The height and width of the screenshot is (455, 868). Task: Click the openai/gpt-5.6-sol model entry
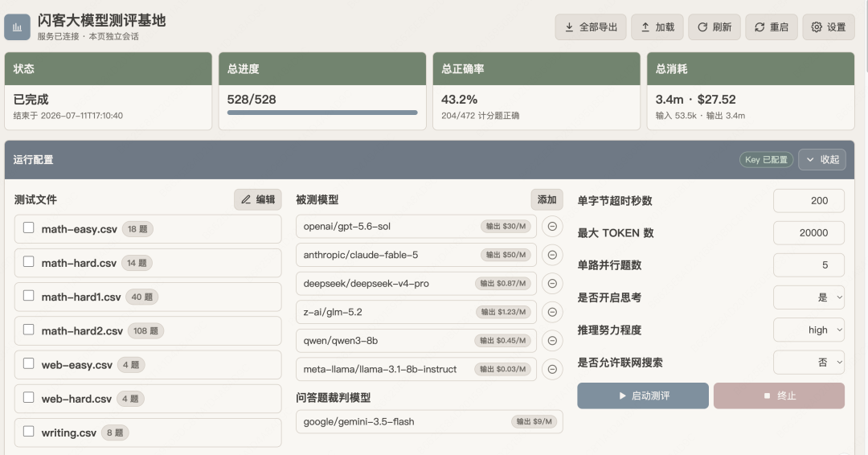(416, 227)
